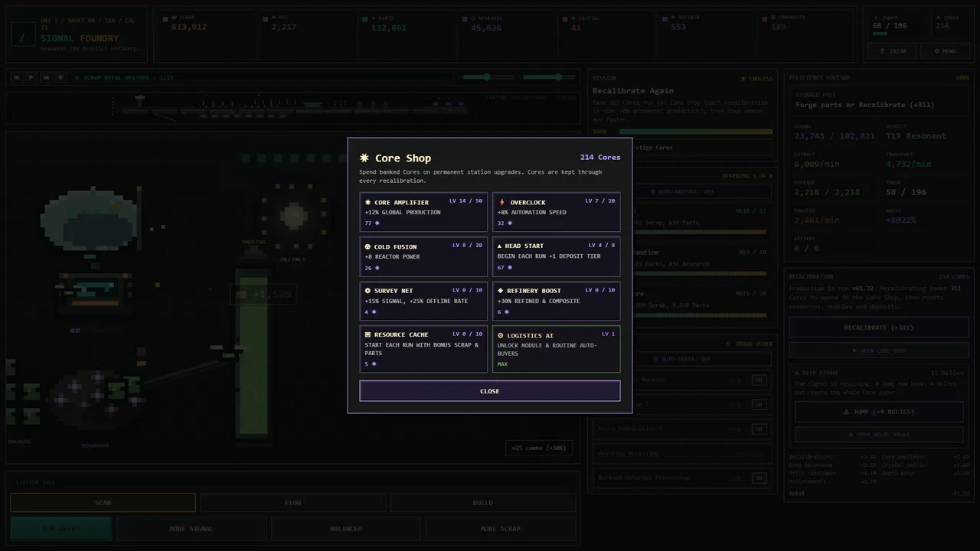Select the More Scrap scan mode
Viewport: 980px width, 551px height.
(x=501, y=529)
